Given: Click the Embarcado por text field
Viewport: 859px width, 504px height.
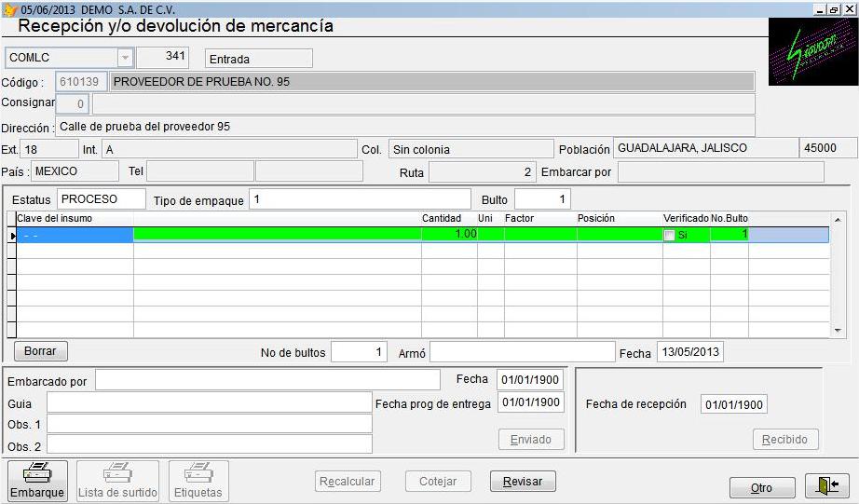Looking at the screenshot, I should [x=267, y=380].
